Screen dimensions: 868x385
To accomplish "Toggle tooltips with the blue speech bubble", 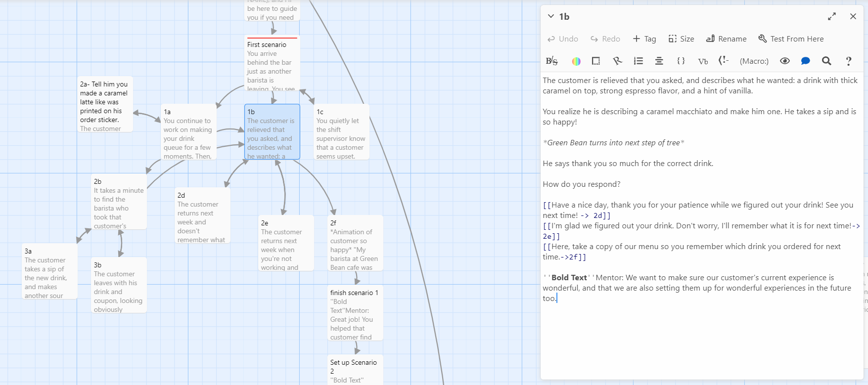I will [806, 61].
